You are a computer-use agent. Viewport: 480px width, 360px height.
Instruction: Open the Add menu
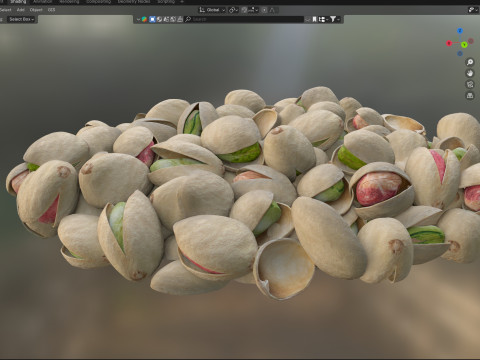click(21, 10)
